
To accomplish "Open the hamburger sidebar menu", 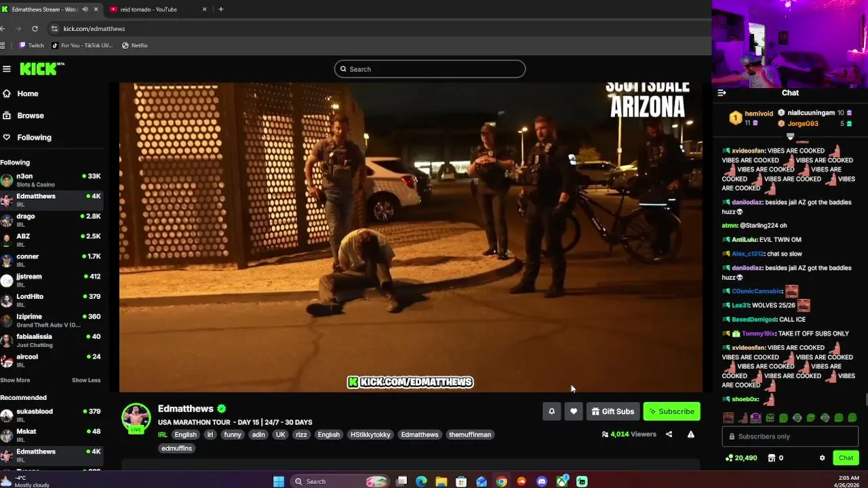I will [7, 68].
